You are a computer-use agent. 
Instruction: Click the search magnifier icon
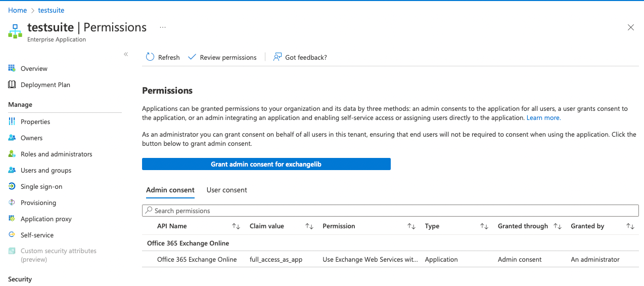[x=149, y=211]
